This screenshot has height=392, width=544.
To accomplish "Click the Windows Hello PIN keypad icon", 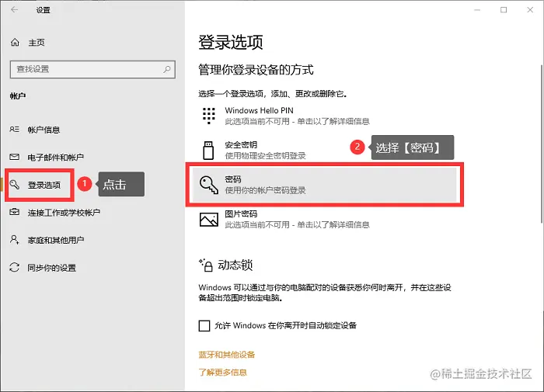I will [208, 116].
